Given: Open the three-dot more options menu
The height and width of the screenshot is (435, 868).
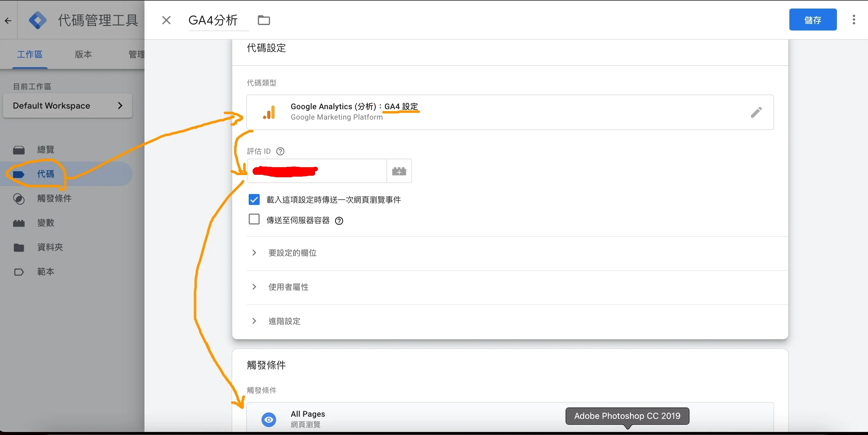Looking at the screenshot, I should click(x=853, y=20).
